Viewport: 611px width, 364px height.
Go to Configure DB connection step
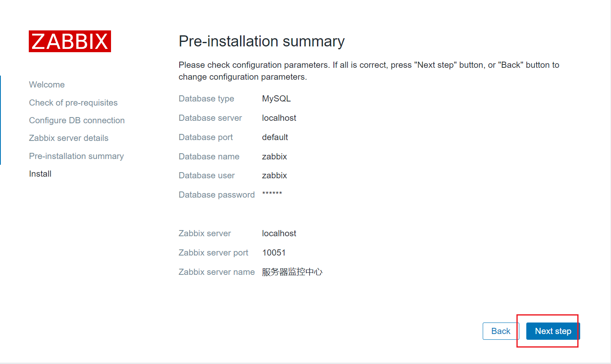pos(77,120)
